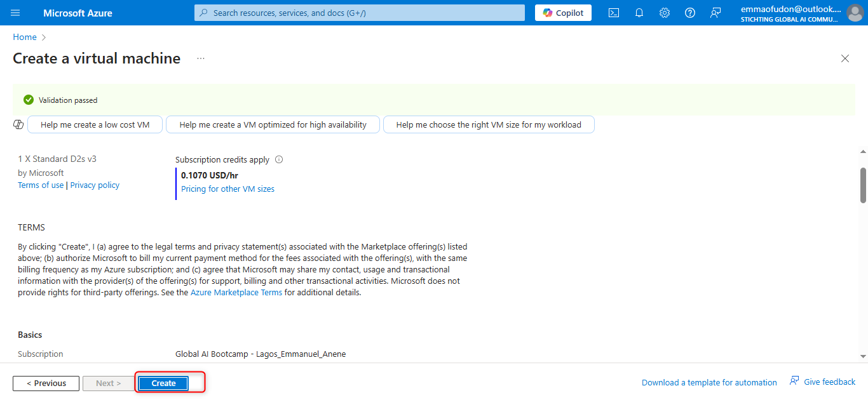The width and height of the screenshot is (868, 407).
Task: Open the Settings gear
Action: pyautogui.click(x=665, y=13)
